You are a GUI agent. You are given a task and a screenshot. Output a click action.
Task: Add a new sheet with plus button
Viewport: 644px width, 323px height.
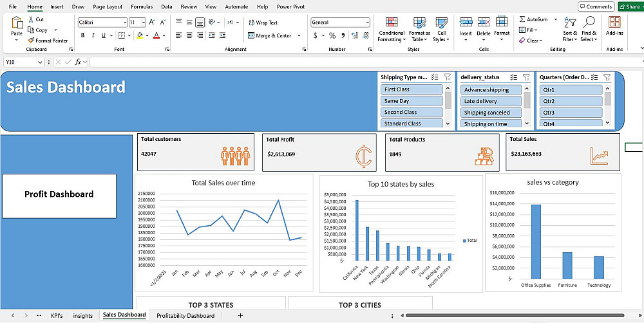coord(241,316)
